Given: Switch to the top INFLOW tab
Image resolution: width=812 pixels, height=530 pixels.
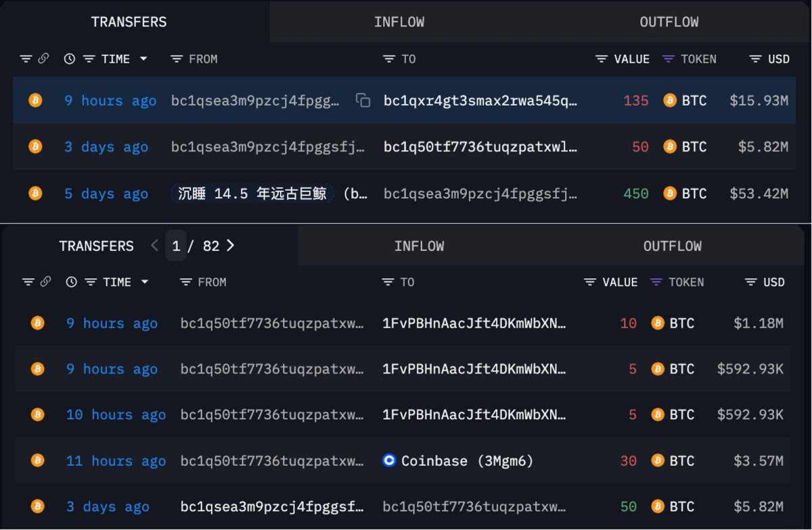Looking at the screenshot, I should [x=399, y=22].
